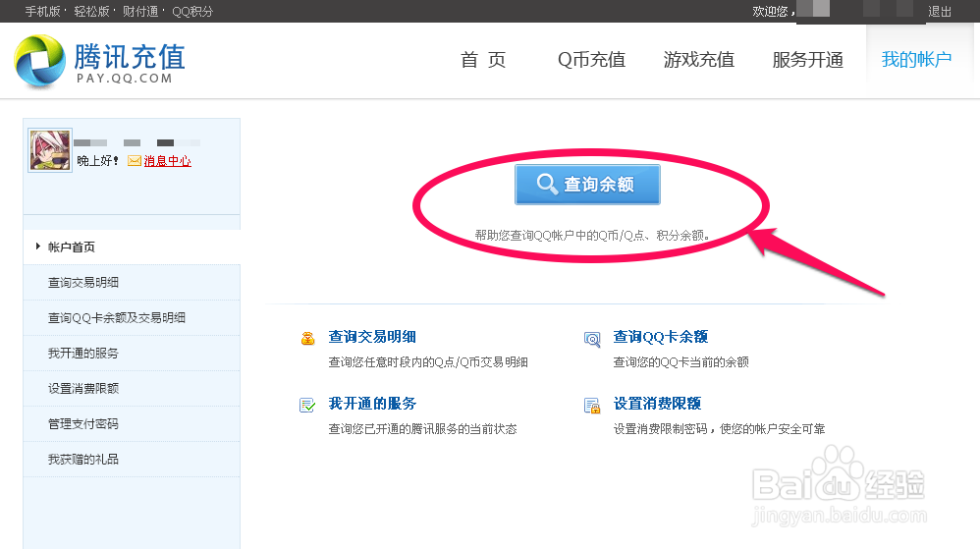This screenshot has width=980, height=549.
Task: Select 管理支付密码 in the sidebar
Action: (132, 424)
